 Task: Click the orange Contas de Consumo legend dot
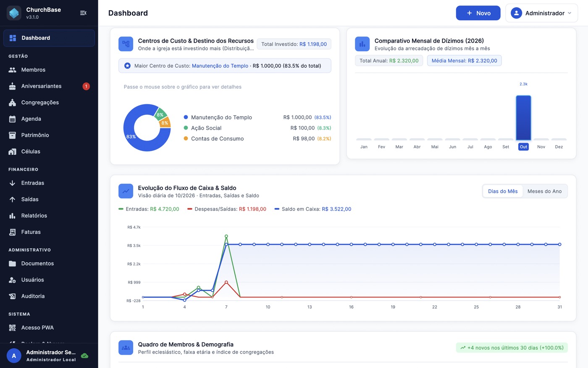coord(186,138)
